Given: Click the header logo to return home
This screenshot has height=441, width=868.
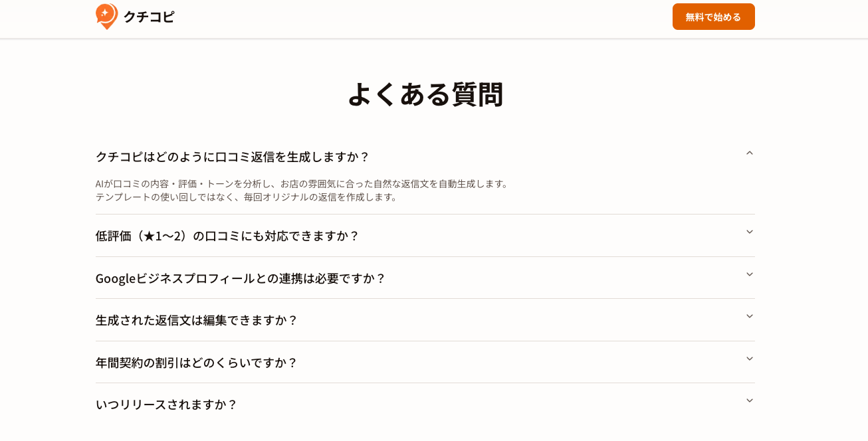Looking at the screenshot, I should [x=135, y=17].
